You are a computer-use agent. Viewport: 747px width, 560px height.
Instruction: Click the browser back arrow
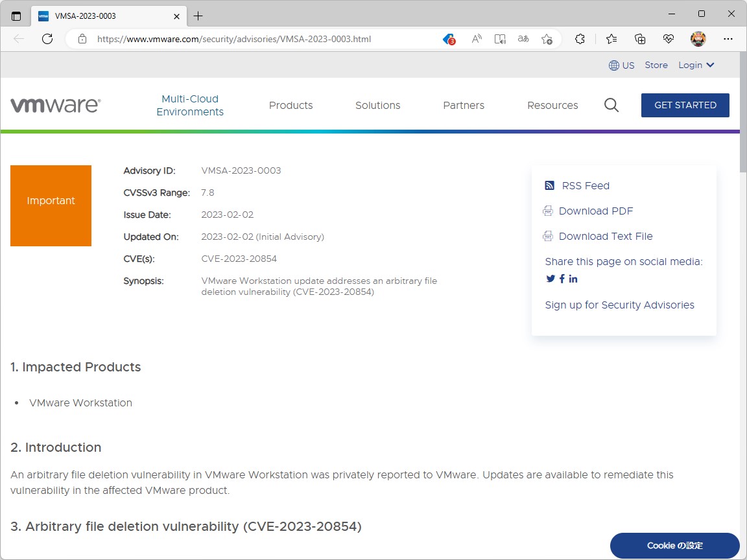tap(19, 39)
